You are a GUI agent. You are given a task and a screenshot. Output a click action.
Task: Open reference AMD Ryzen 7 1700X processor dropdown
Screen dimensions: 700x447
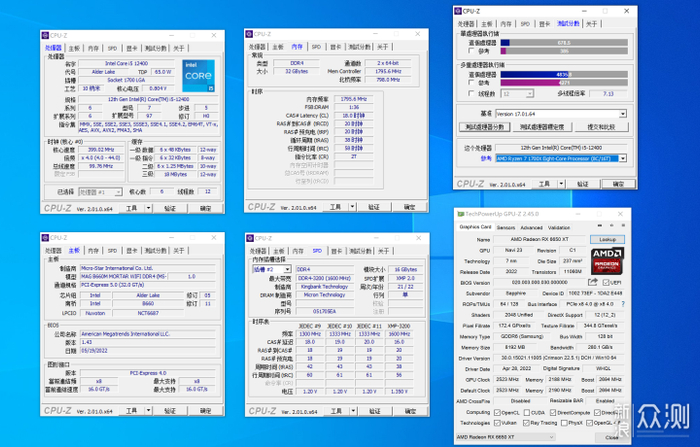click(x=561, y=158)
